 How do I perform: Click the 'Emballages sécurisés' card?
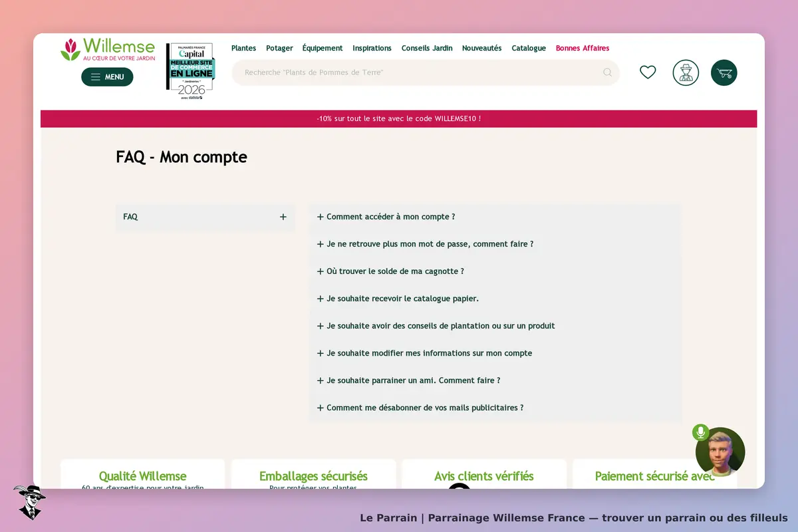tap(313, 474)
